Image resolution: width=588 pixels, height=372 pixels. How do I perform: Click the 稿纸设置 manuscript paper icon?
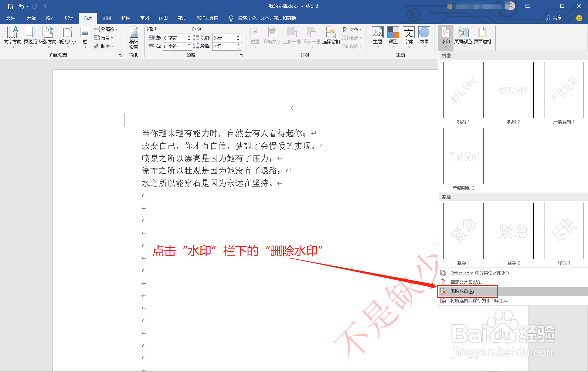point(134,38)
